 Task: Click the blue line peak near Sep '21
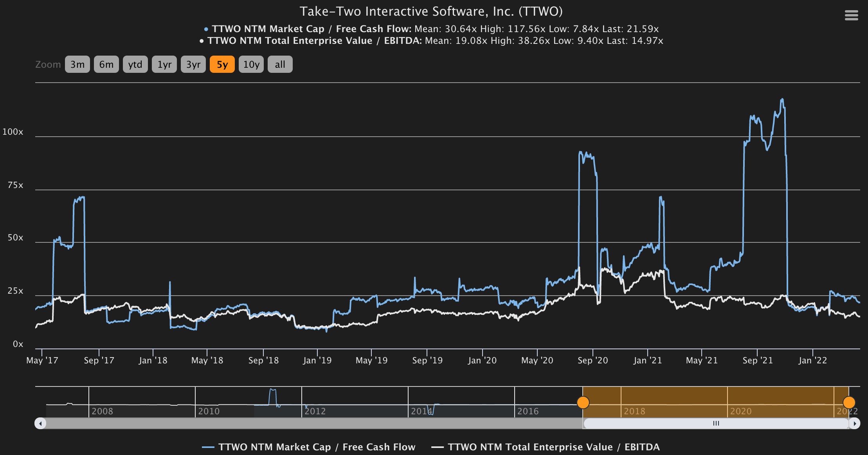pos(782,99)
